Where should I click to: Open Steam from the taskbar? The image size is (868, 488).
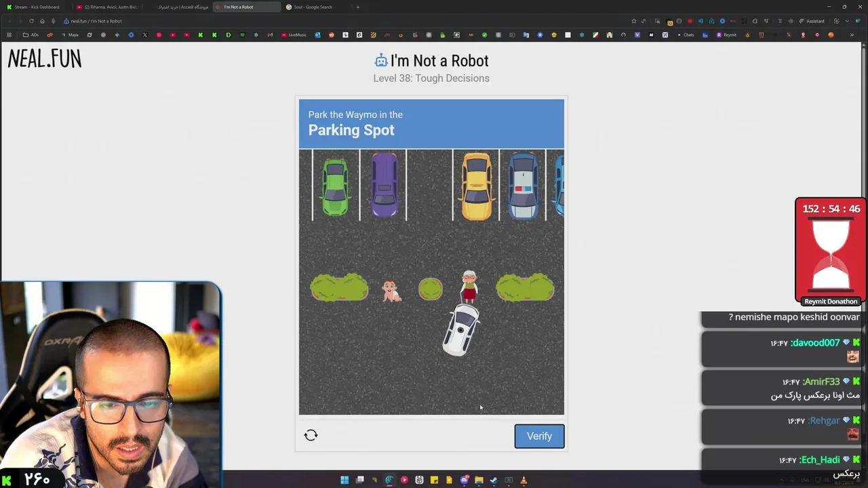(x=494, y=481)
